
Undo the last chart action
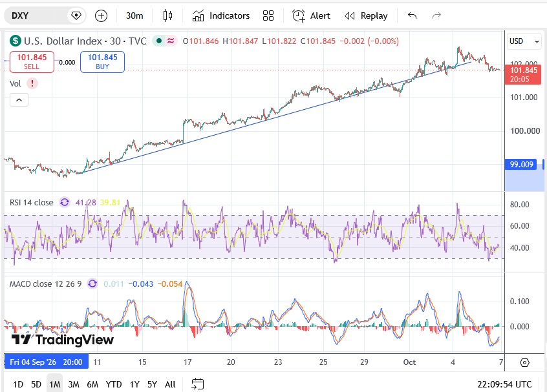pos(412,15)
